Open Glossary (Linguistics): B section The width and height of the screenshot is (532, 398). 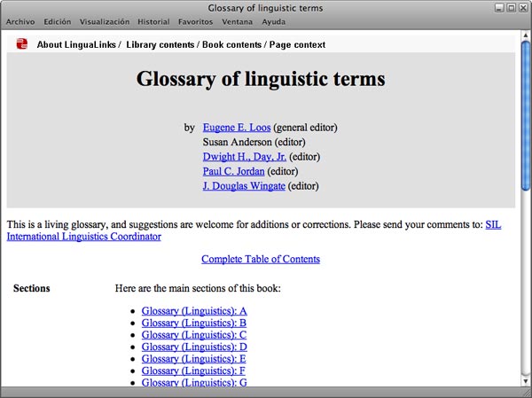pyautogui.click(x=193, y=323)
